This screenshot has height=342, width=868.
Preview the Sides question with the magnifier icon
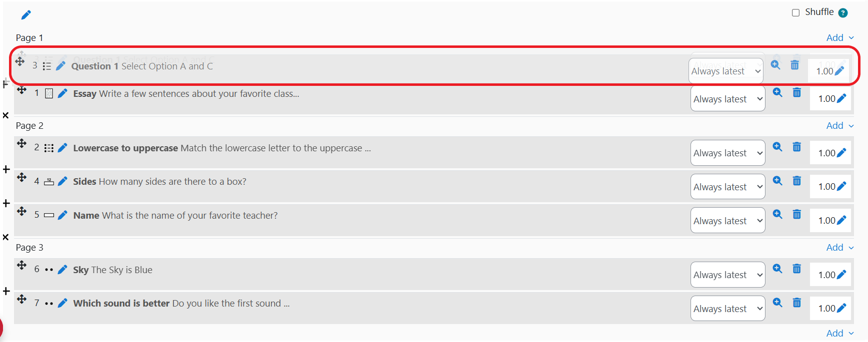(x=777, y=181)
